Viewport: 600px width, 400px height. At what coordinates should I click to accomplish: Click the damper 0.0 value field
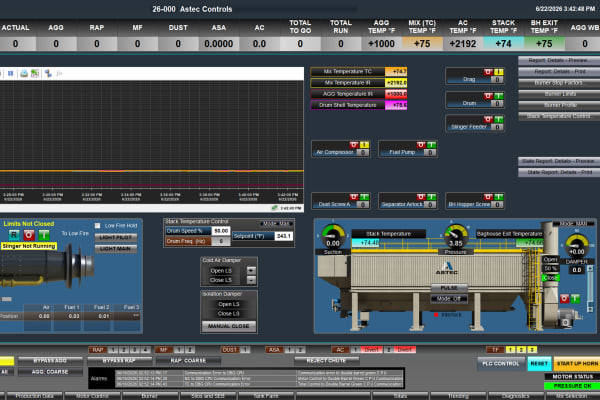click(x=577, y=270)
